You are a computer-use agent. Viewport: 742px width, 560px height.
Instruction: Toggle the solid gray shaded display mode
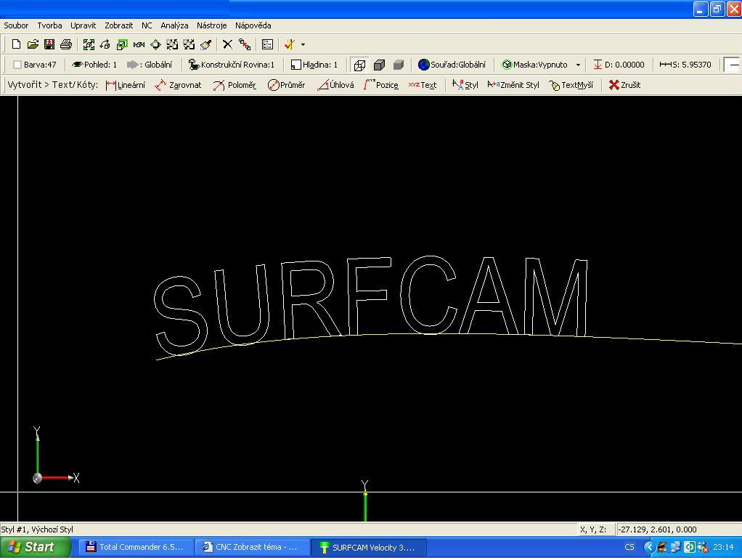(x=398, y=65)
